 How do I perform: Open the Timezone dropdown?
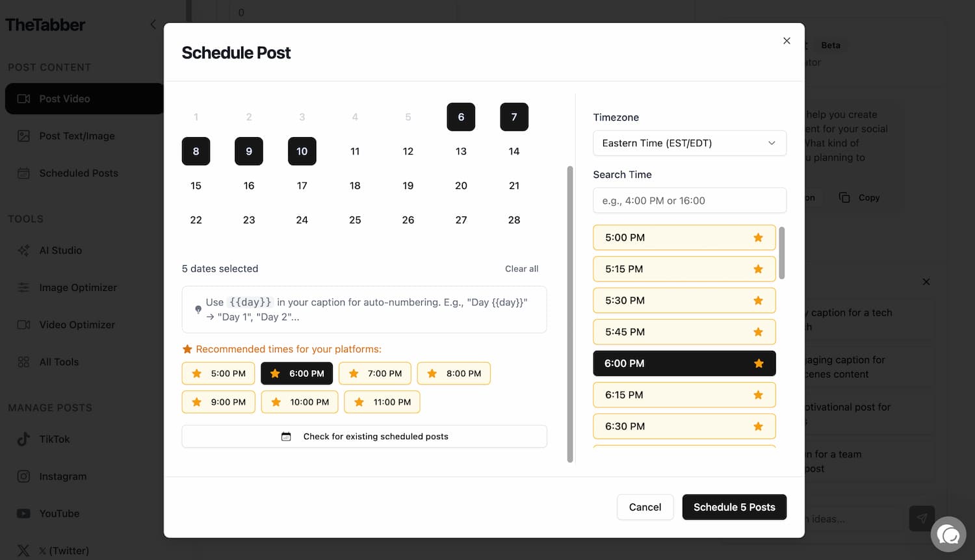[689, 143]
